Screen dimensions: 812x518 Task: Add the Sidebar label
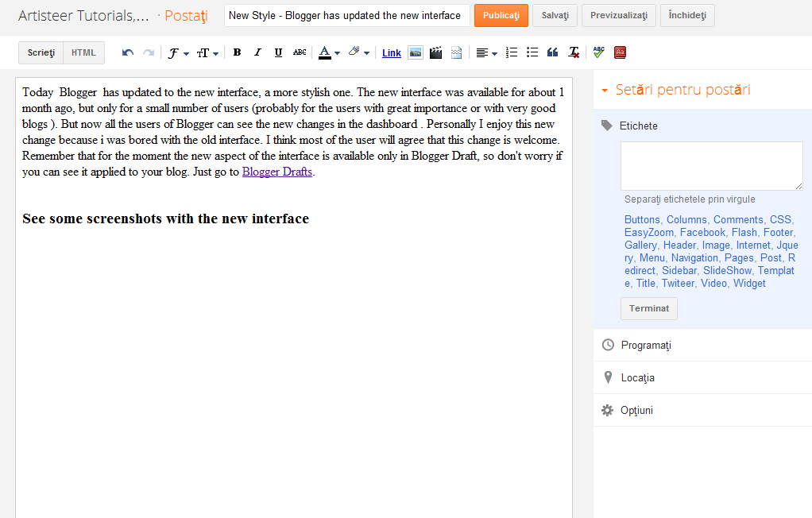point(679,270)
